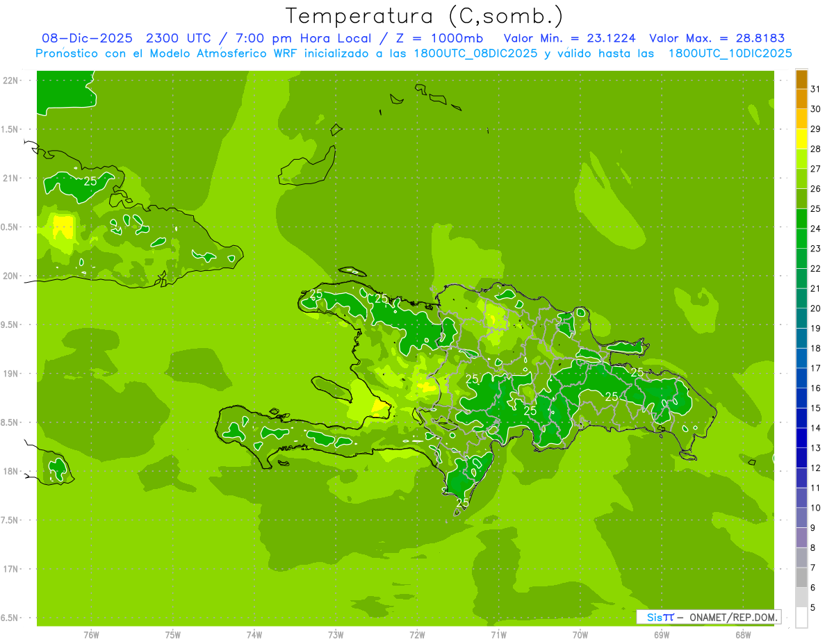Click the '20N' latitude axis label
The width and height of the screenshot is (834, 644).
coord(10,276)
